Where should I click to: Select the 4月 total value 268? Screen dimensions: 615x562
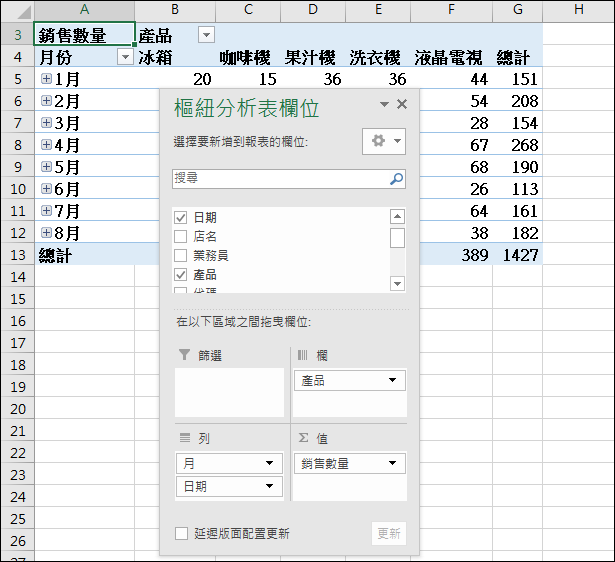click(518, 145)
